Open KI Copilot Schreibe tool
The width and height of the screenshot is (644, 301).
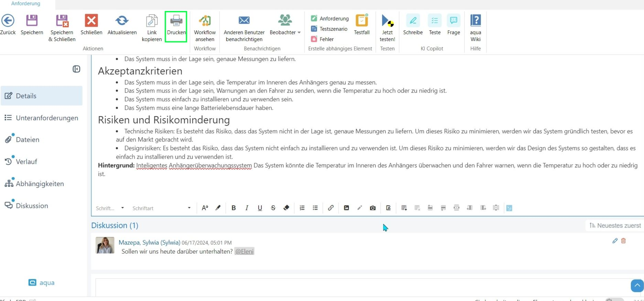(x=413, y=21)
